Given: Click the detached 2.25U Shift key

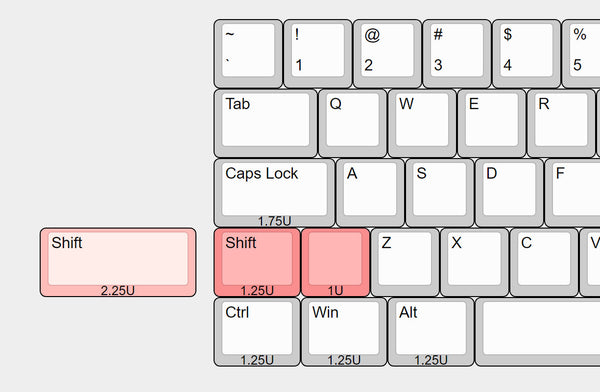Looking at the screenshot, I should (x=118, y=262).
